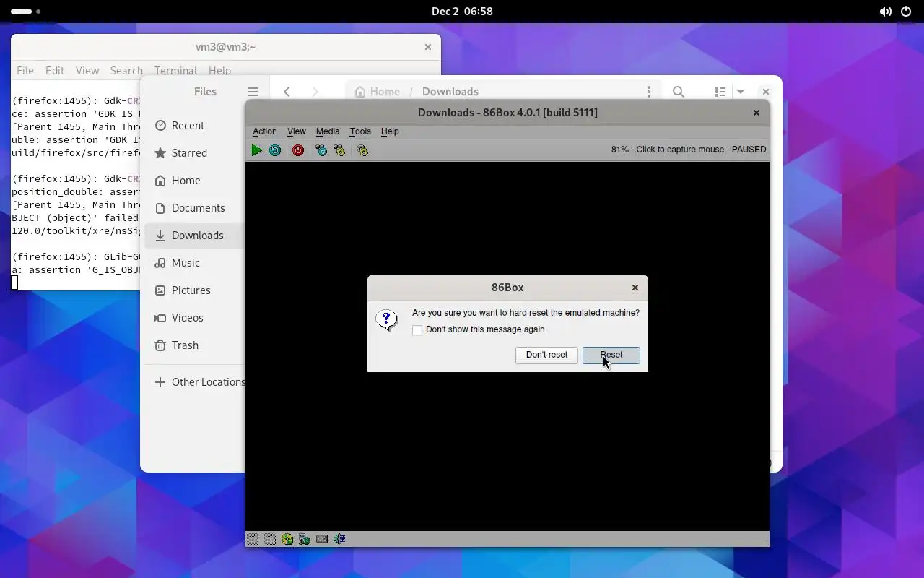
Task: Click the second floppy drive status bar icon
Action: click(270, 539)
